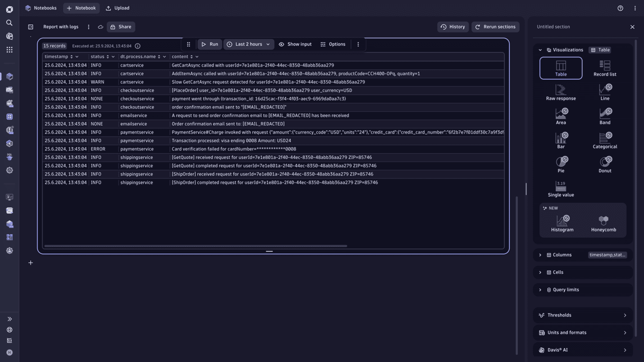Open the lifebuoy support icon in sidebar
Image resolution: width=644 pixels, height=362 pixels.
(x=9, y=330)
